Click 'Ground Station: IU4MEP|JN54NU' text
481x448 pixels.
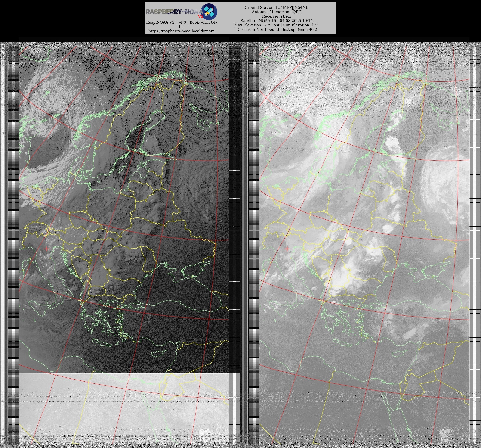(277, 7)
